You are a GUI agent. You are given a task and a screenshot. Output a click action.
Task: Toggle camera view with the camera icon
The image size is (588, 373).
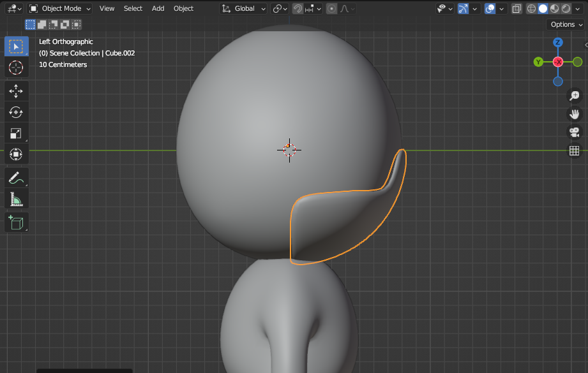point(574,133)
